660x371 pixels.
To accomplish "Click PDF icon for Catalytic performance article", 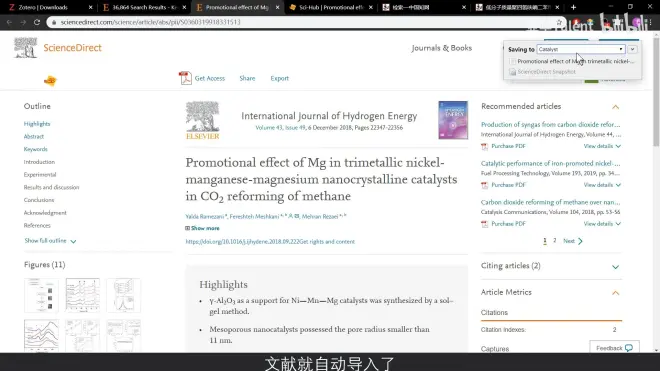I will pyautogui.click(x=484, y=185).
